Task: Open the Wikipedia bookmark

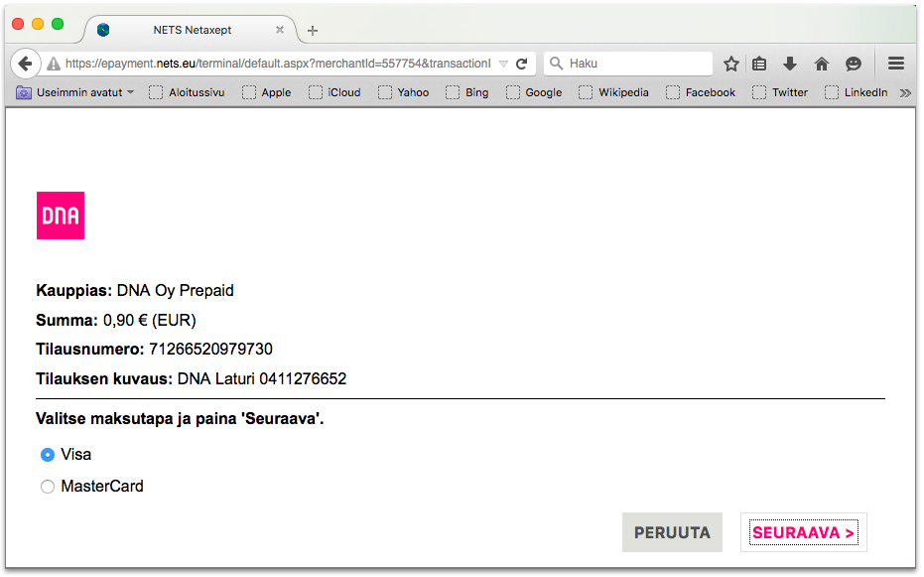Action: point(613,92)
